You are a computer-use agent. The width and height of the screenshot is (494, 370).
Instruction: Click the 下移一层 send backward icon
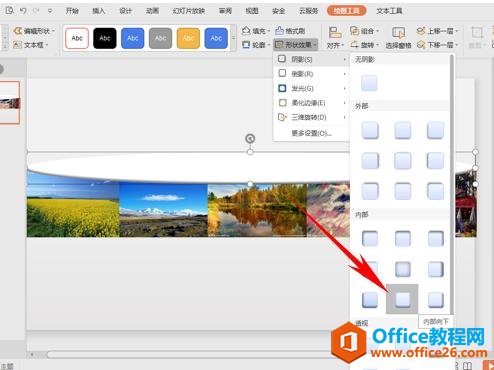click(x=421, y=44)
